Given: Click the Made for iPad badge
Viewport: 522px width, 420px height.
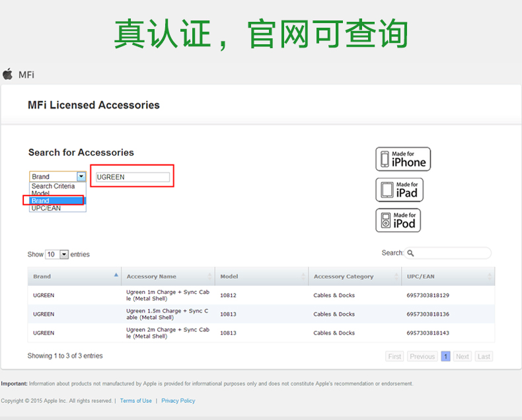Looking at the screenshot, I should [x=400, y=190].
